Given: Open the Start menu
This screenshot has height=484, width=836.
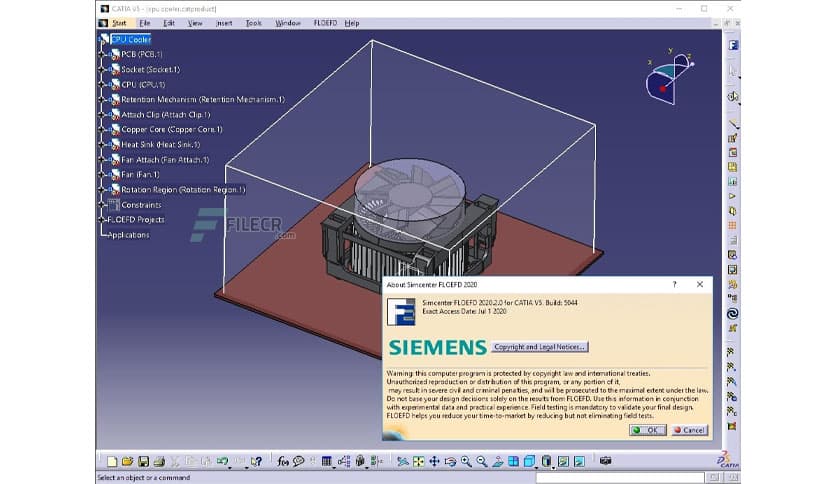Looking at the screenshot, I should pos(119,23).
